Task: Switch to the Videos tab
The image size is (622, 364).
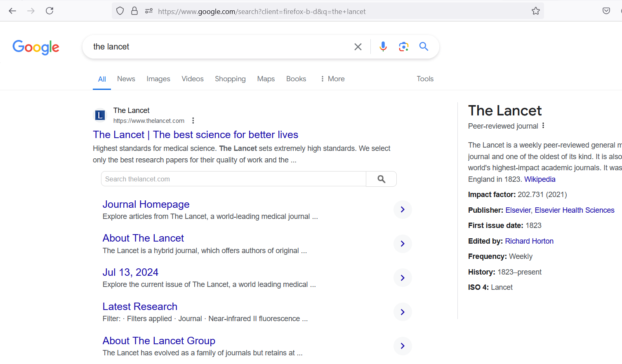Action: click(x=193, y=79)
